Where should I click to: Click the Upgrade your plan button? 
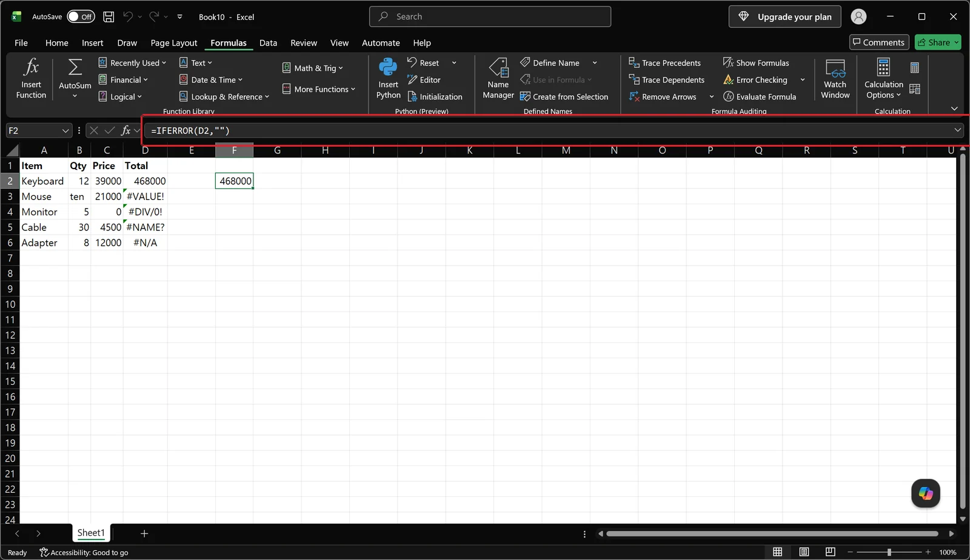click(x=785, y=17)
